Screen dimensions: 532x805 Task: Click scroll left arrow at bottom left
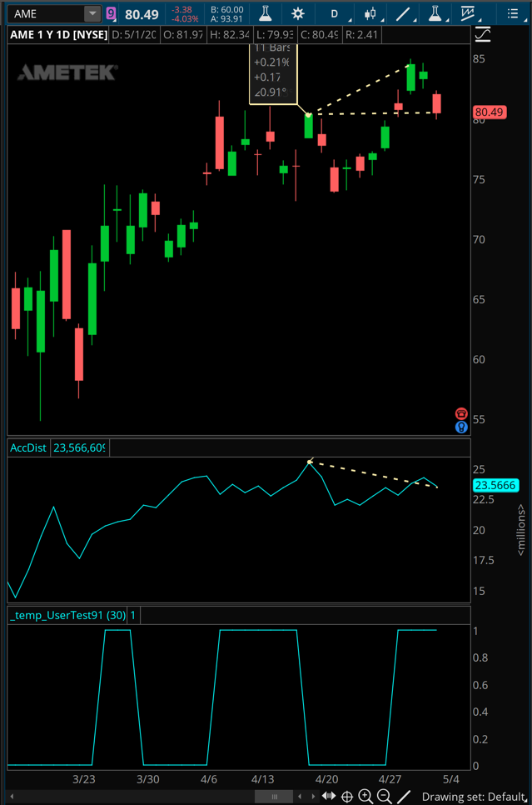tap(12, 797)
